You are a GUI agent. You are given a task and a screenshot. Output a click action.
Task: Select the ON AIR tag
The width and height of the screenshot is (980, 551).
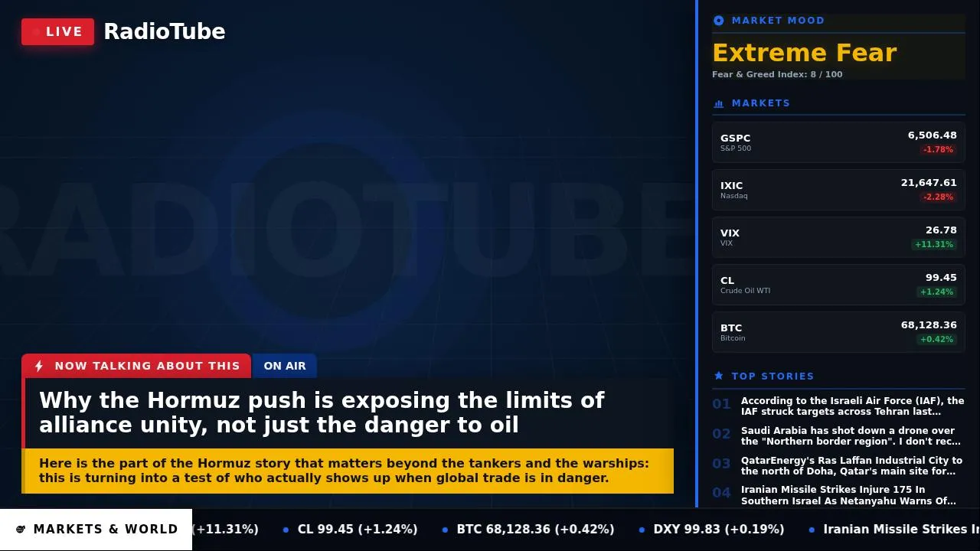pyautogui.click(x=285, y=366)
